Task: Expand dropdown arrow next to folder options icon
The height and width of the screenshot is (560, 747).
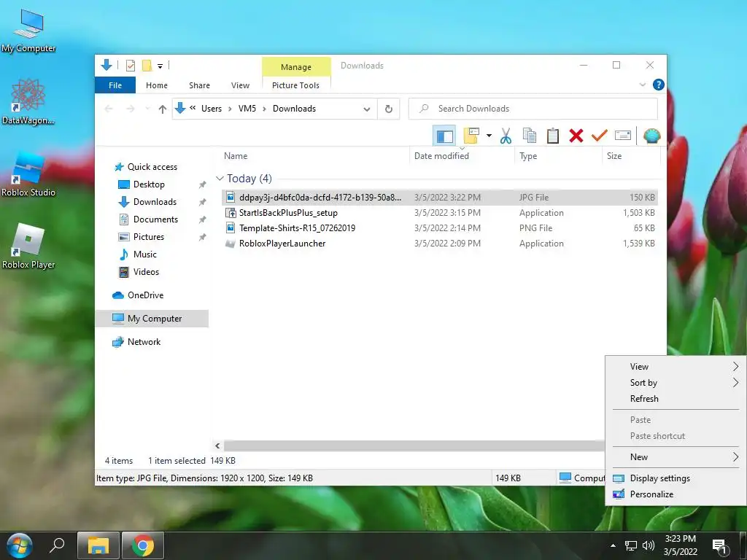Action: (489, 136)
